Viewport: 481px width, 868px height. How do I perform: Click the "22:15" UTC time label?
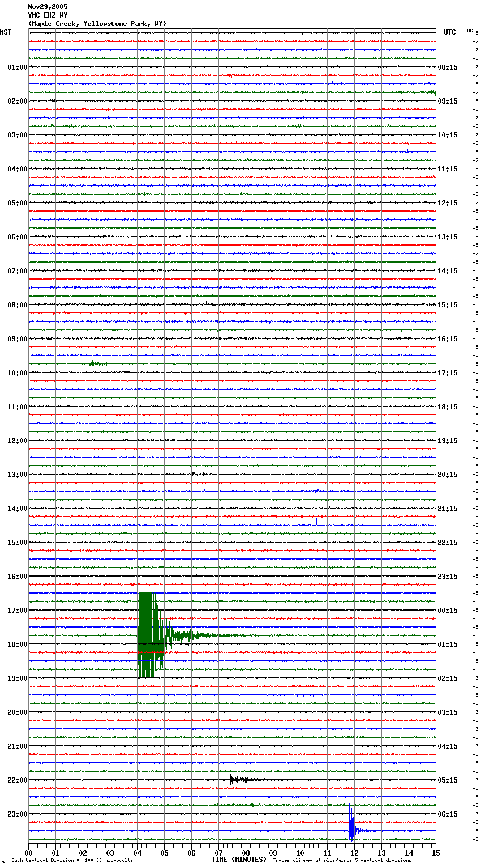point(448,543)
